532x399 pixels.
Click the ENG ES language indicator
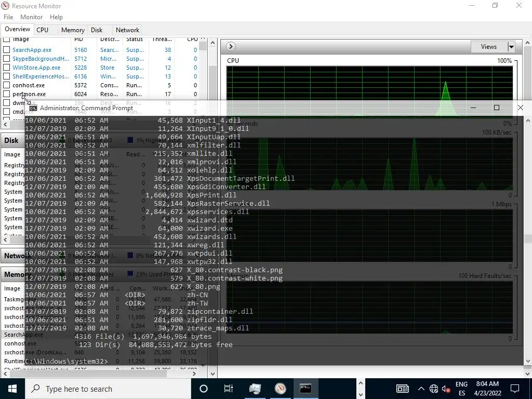point(461,389)
